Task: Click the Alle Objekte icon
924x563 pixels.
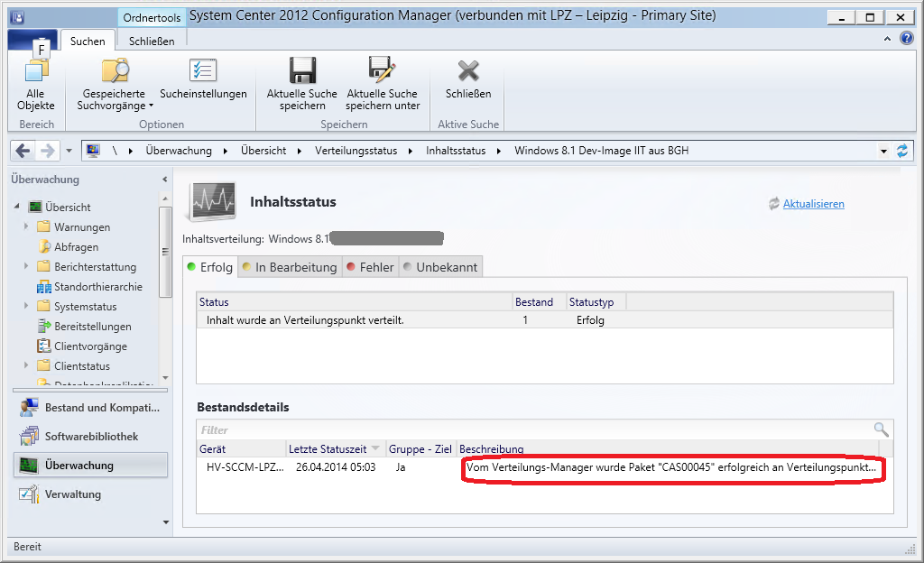Action: [36, 69]
